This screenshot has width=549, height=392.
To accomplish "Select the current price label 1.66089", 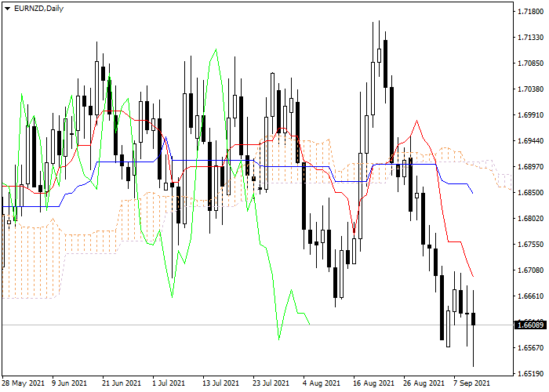I will point(531,325).
